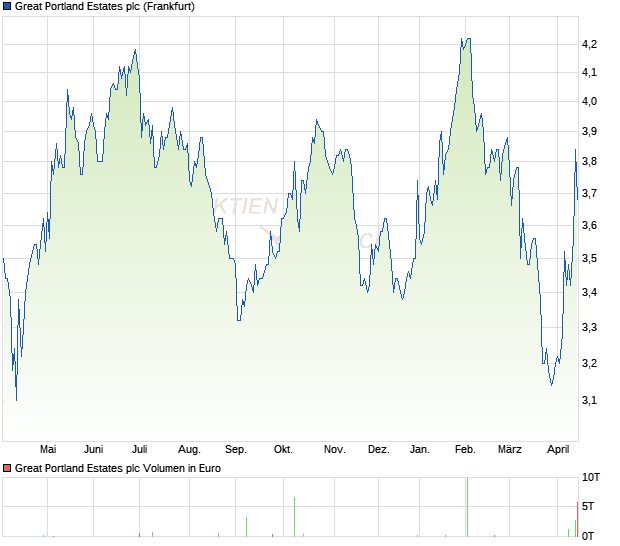This screenshot has height=546, width=620.
Task: Click the 5T volume axis label
Action: pyautogui.click(x=588, y=506)
